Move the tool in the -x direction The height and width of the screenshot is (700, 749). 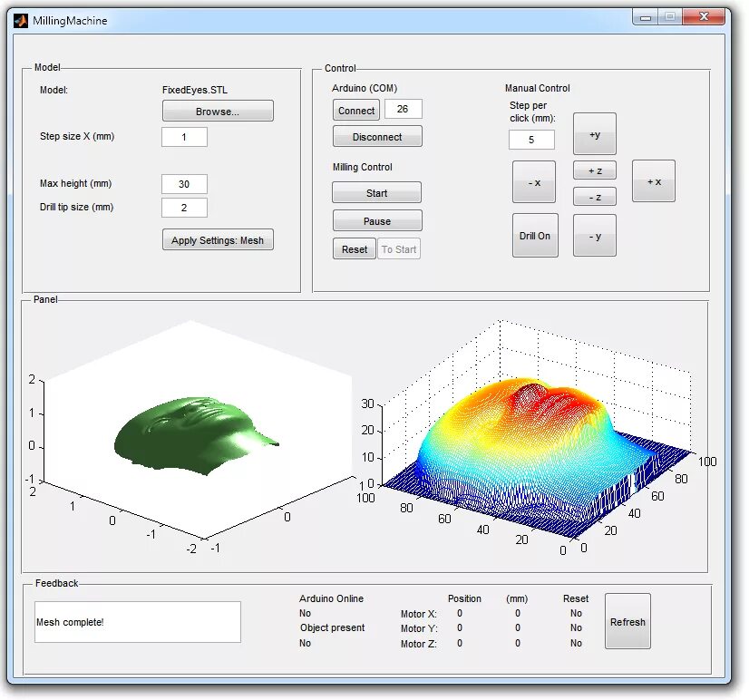533,181
